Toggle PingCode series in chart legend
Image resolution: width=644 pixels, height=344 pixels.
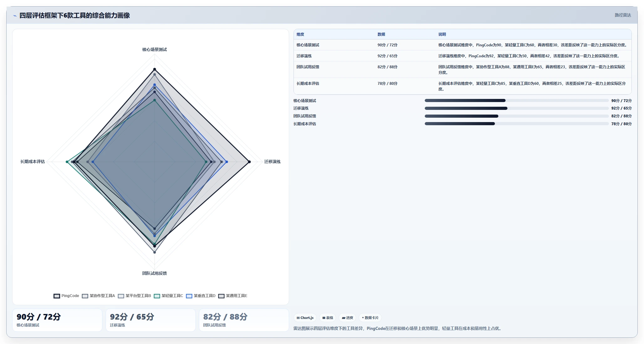click(x=66, y=296)
